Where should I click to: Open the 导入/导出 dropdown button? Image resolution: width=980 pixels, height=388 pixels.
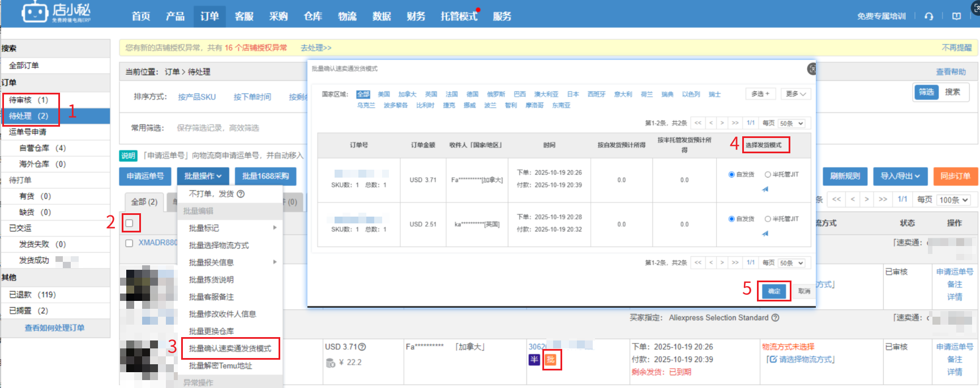pyautogui.click(x=900, y=176)
